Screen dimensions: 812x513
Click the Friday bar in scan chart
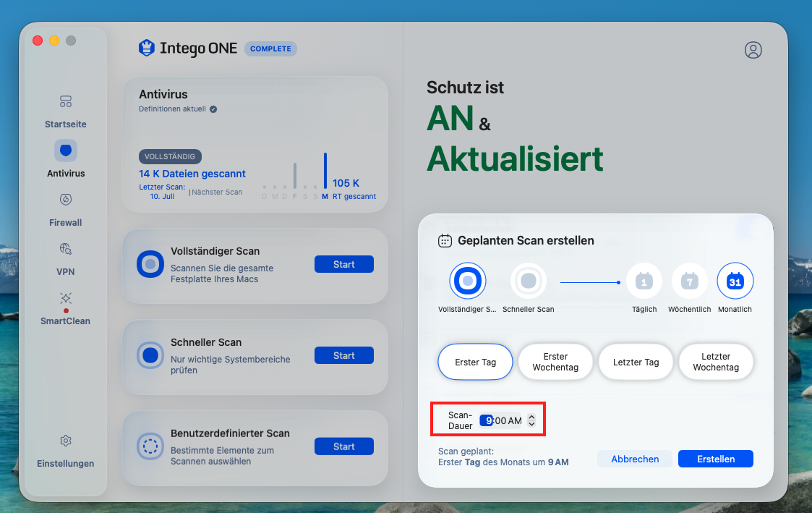[295, 176]
